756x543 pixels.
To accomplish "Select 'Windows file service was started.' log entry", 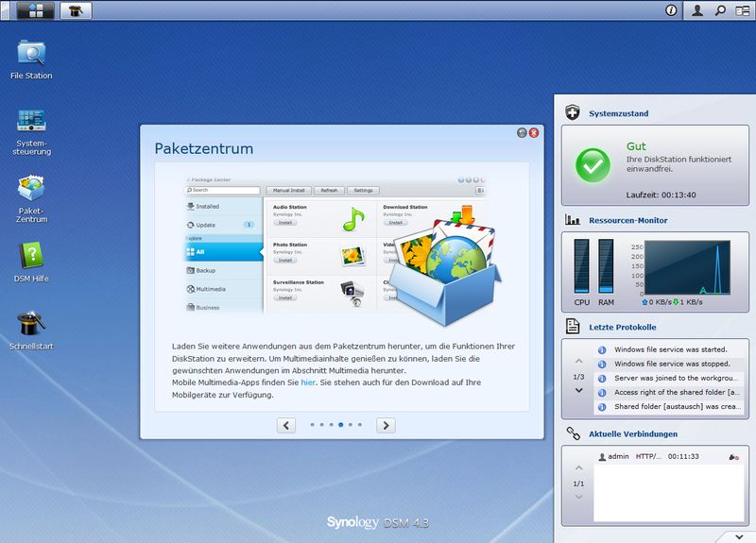I will [669, 349].
